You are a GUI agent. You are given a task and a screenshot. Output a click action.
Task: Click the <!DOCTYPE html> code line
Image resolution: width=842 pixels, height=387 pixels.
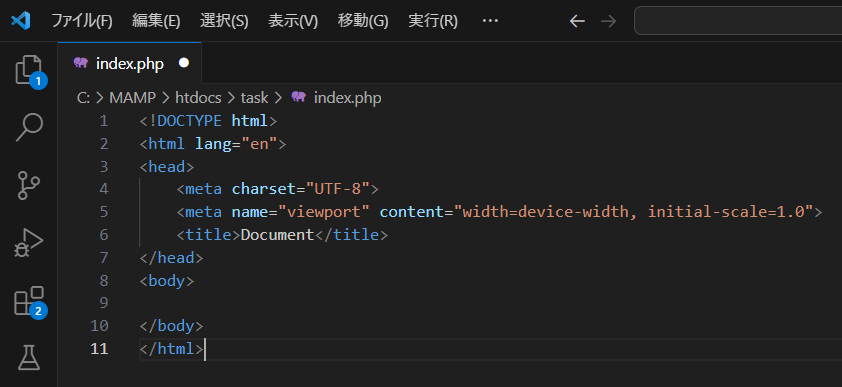coord(208,121)
